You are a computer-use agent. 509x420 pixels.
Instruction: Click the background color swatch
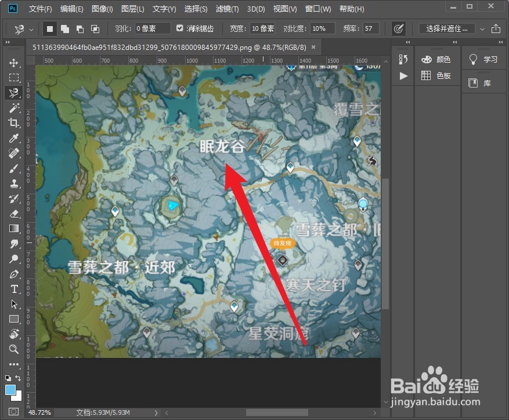(18, 397)
